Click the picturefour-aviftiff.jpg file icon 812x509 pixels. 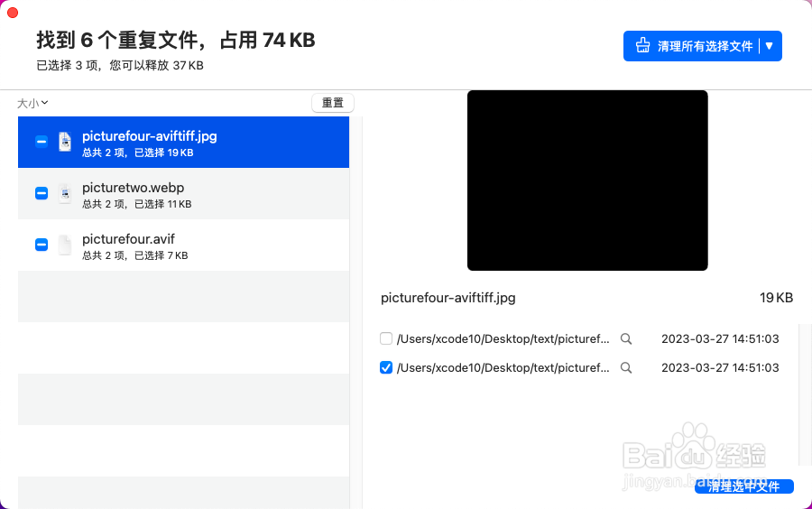tap(65, 142)
